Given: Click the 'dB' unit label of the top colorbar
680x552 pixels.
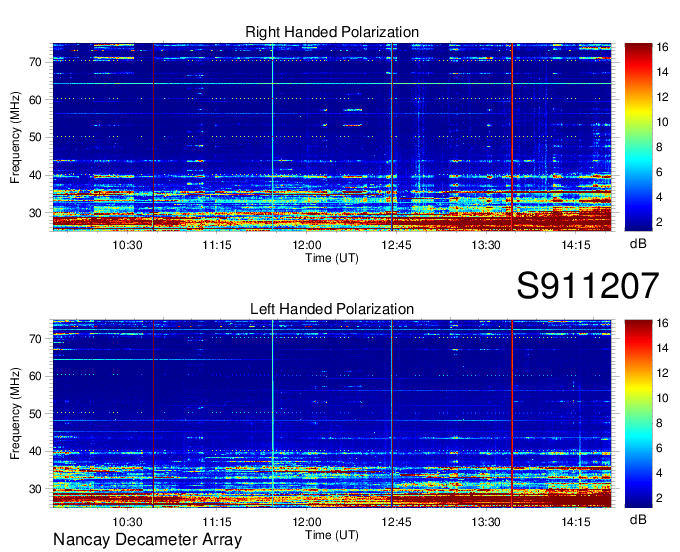Looking at the screenshot, I should tap(638, 244).
